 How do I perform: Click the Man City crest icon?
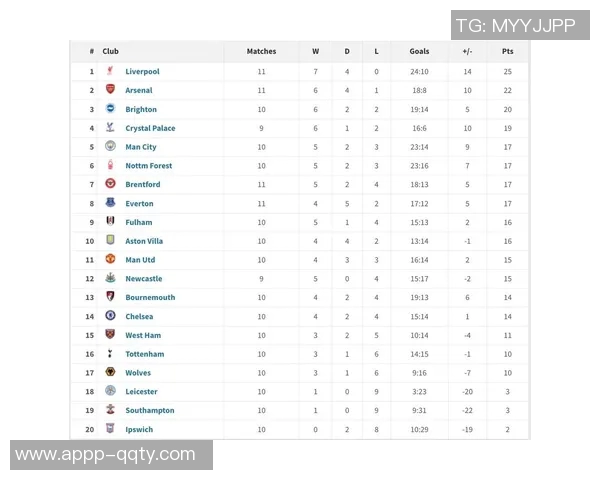tap(110, 147)
